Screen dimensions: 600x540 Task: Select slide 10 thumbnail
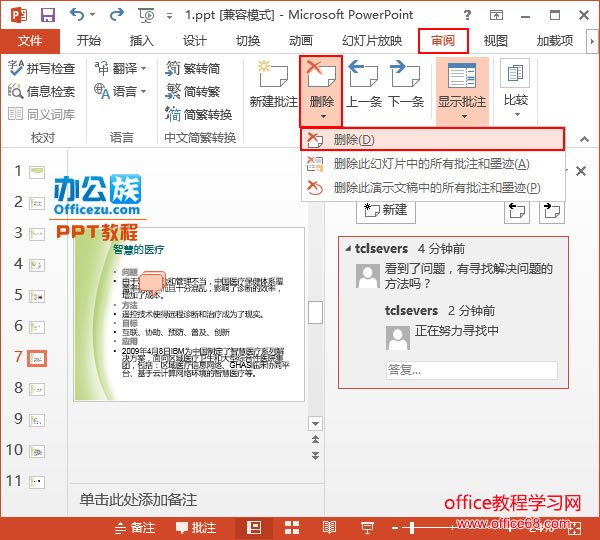tap(37, 451)
